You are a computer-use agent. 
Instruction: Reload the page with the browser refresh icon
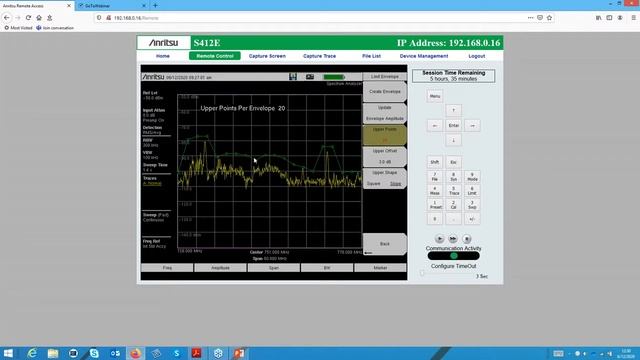[28, 18]
